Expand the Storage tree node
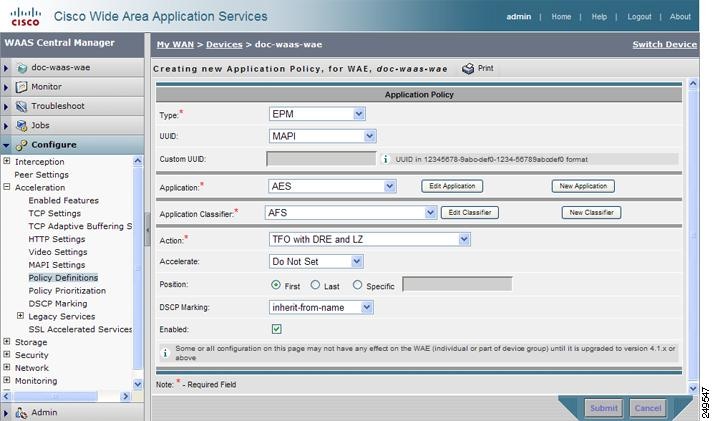 (x=7, y=341)
